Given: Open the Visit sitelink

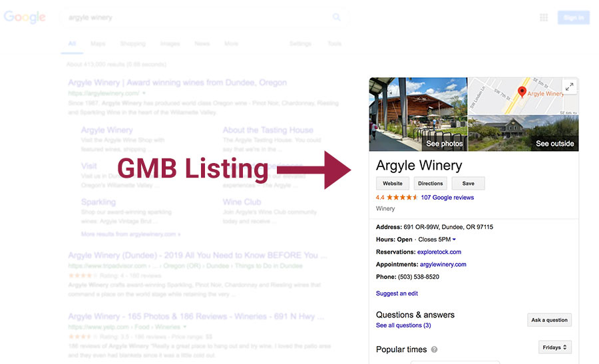Looking at the screenshot, I should point(89,166).
